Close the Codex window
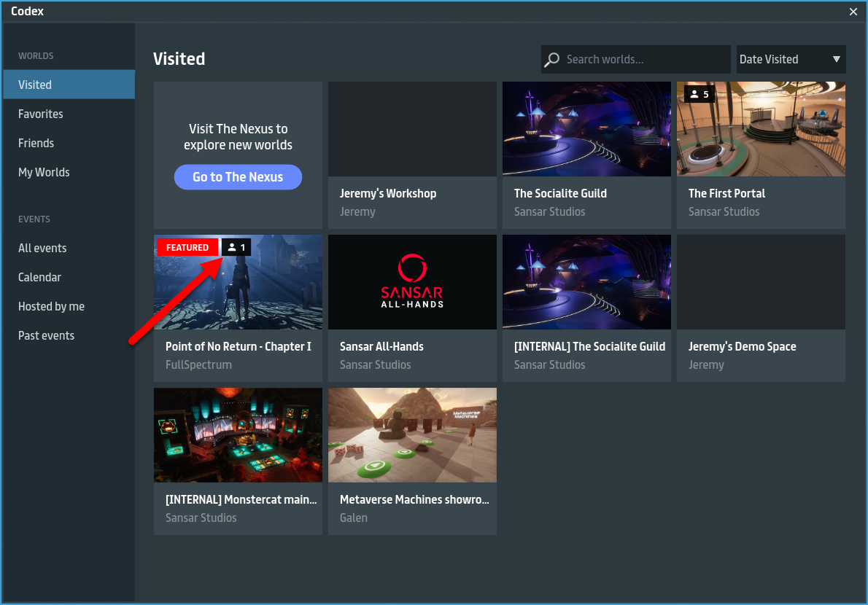This screenshot has height=605, width=868. click(853, 12)
